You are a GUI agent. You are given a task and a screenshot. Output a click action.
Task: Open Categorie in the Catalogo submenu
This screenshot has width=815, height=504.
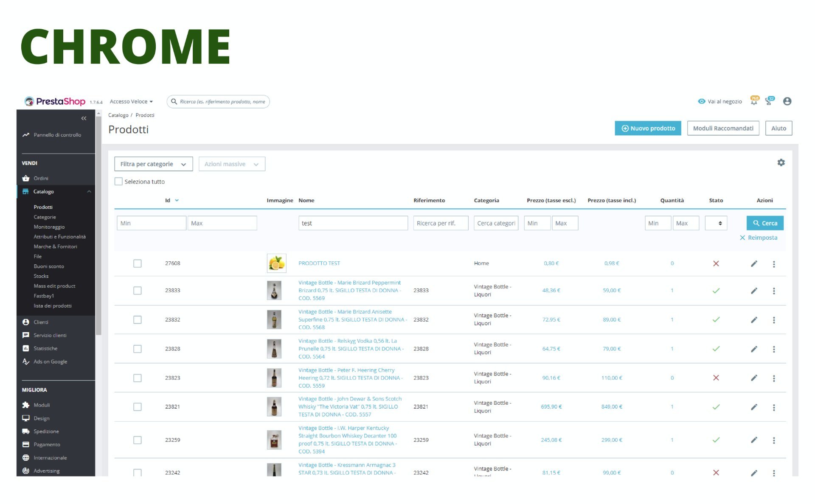[45, 217]
